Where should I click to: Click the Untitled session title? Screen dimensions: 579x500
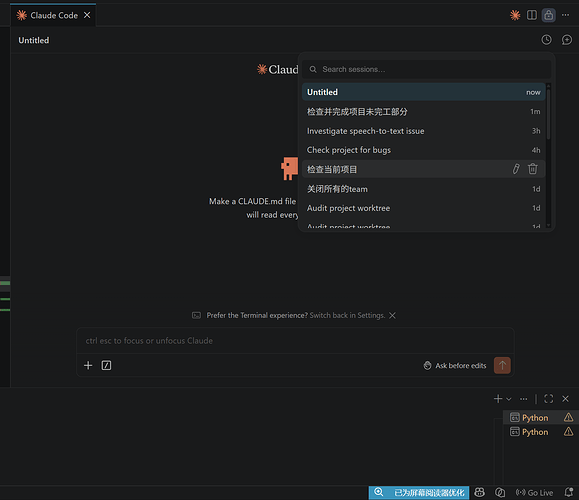pyautogui.click(x=34, y=40)
